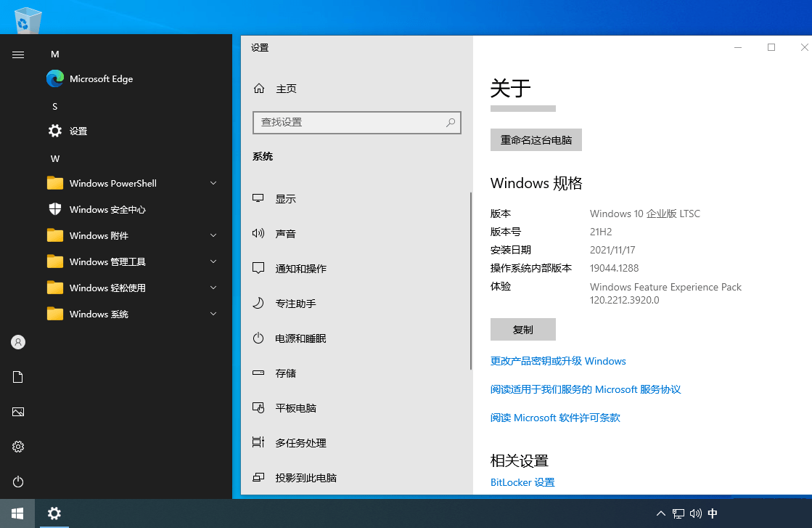Click the power icon in Start sidebar
Image resolution: width=812 pixels, height=528 pixels.
[17, 482]
